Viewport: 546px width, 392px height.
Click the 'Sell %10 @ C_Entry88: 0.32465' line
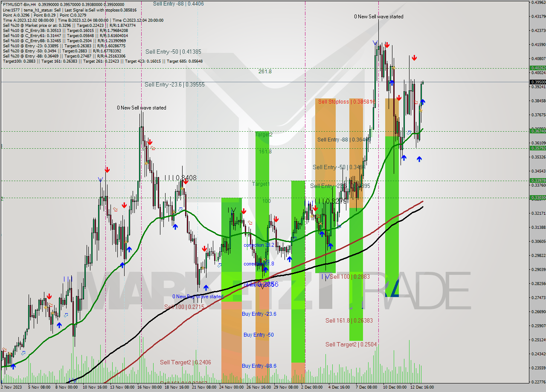pos(64,40)
